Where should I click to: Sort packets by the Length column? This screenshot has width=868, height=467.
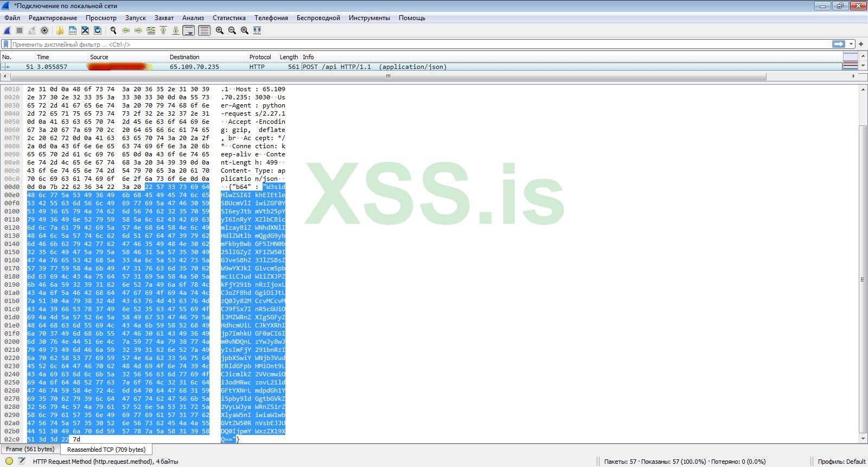[x=289, y=57]
